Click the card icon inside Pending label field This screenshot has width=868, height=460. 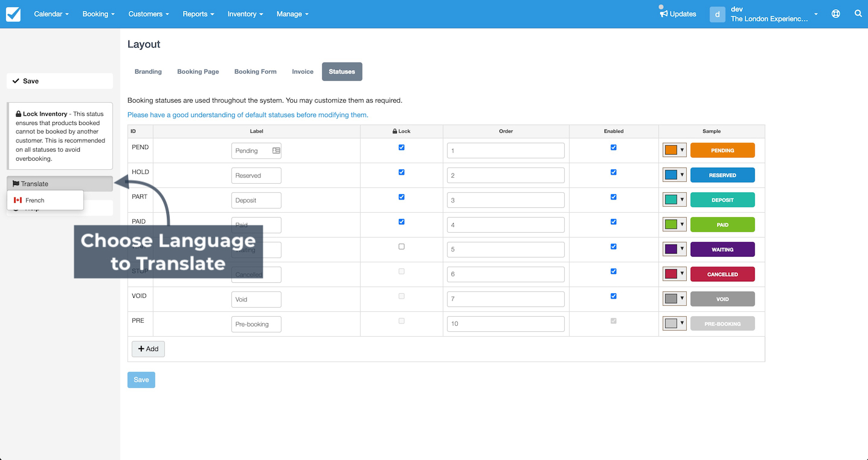[276, 151]
